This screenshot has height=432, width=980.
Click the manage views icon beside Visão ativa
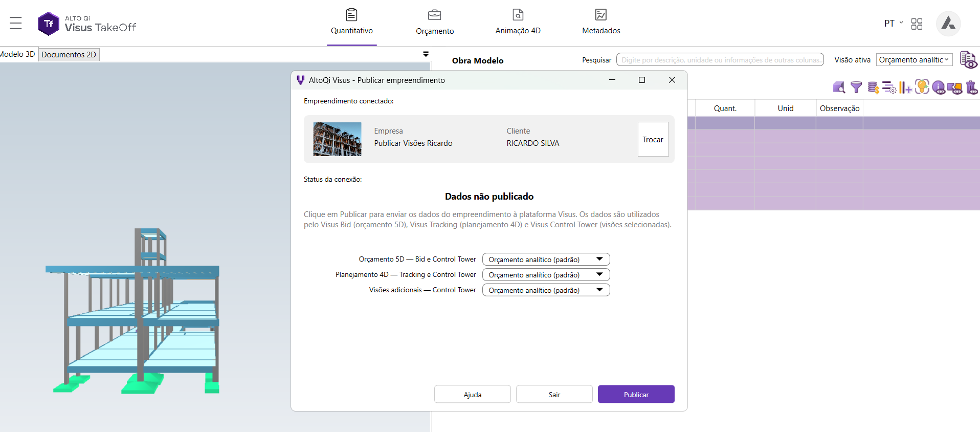coord(969,60)
